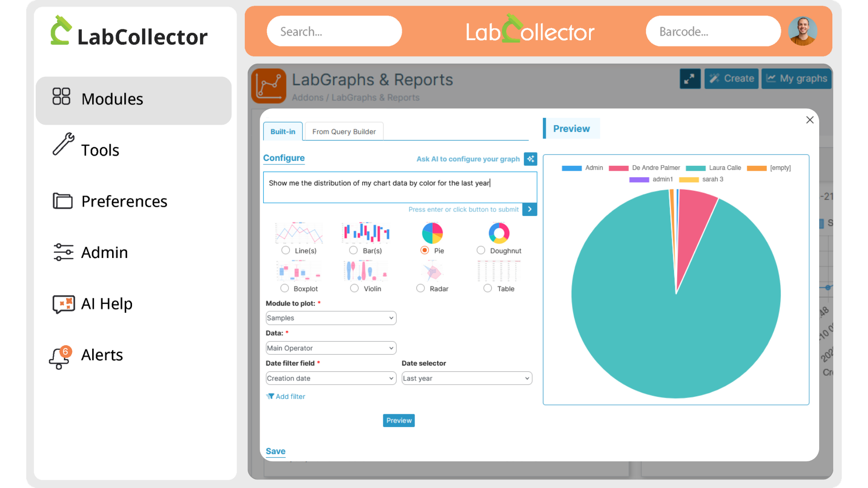Viewport: 868px width, 488px height.
Task: Click the Save link
Action: pyautogui.click(x=276, y=451)
